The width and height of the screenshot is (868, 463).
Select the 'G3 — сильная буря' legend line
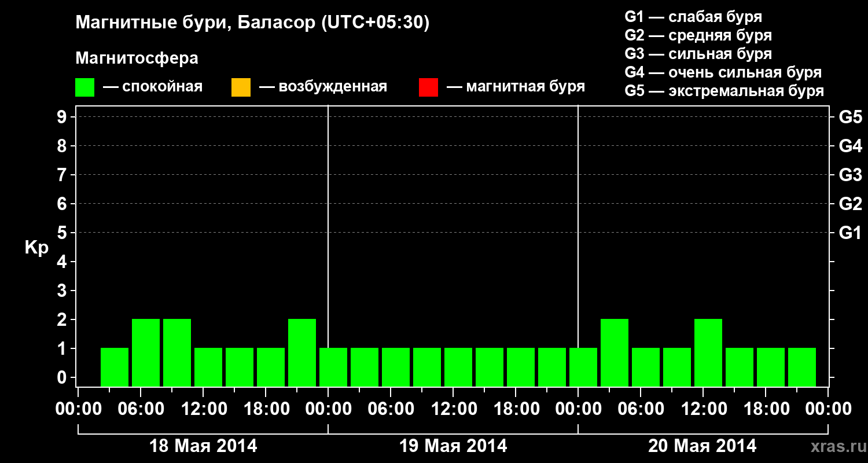(x=698, y=54)
